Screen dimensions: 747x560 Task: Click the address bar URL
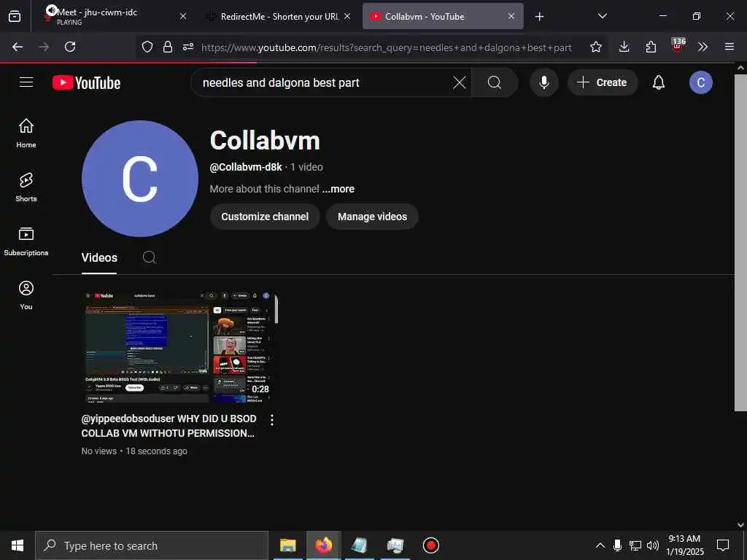pos(387,47)
